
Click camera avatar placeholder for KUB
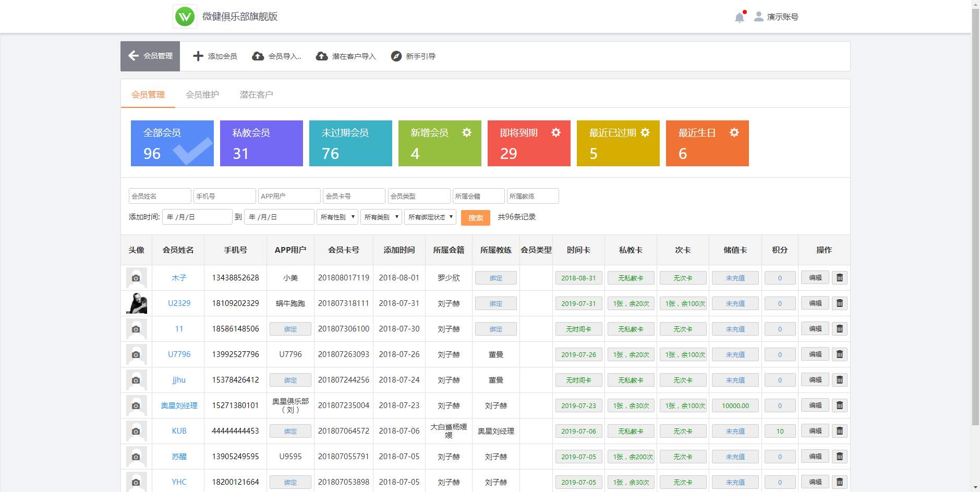[x=136, y=431]
